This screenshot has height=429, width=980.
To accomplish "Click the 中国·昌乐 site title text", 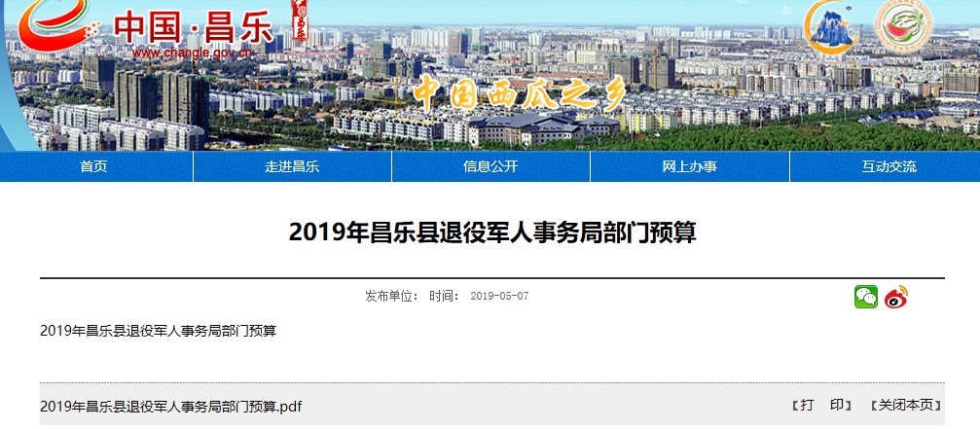I will click(193, 24).
